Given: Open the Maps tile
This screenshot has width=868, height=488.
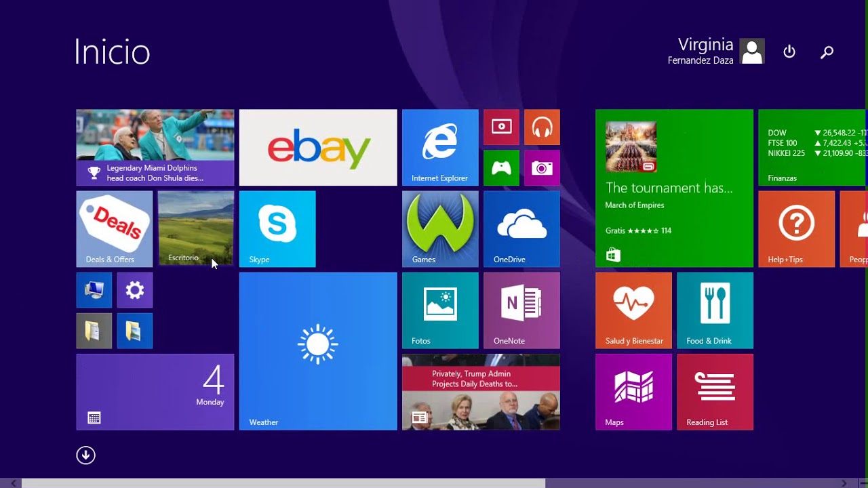Looking at the screenshot, I should pos(634,392).
